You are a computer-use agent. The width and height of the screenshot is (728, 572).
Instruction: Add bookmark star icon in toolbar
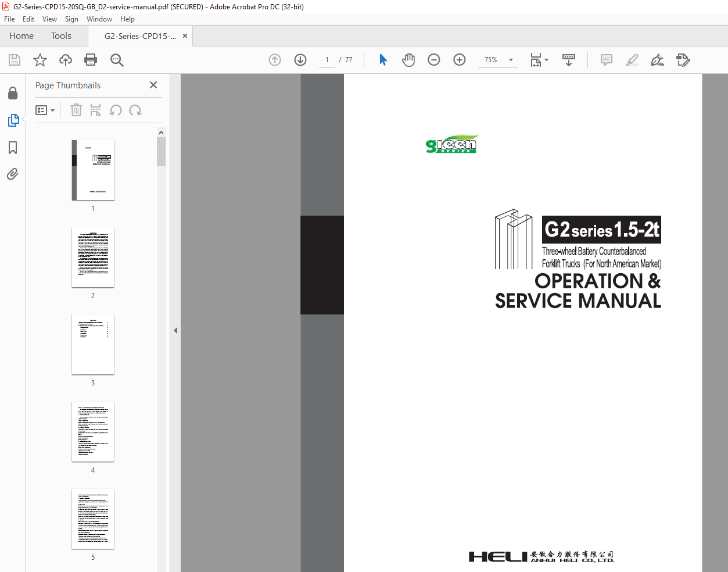[x=40, y=60]
